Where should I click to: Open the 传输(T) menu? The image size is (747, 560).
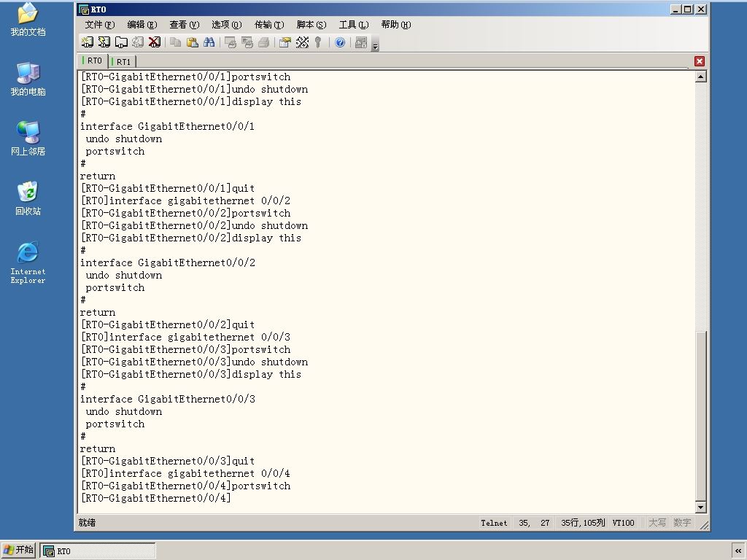(269, 24)
